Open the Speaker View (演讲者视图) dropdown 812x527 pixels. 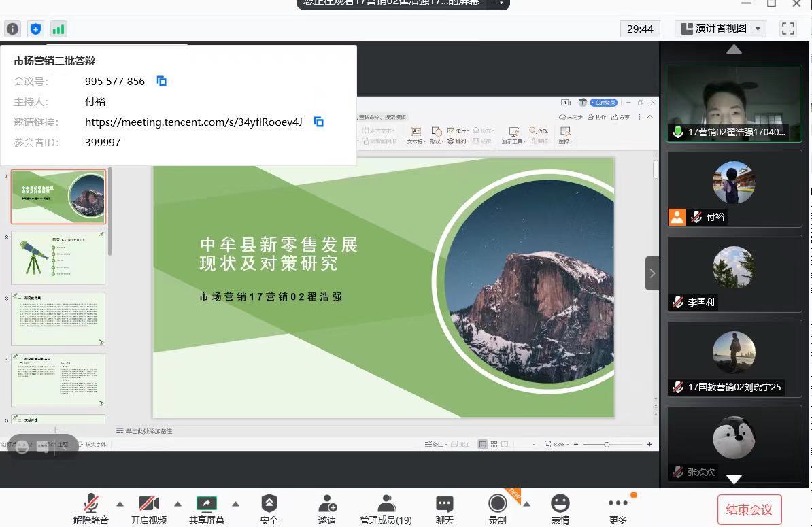tap(720, 29)
